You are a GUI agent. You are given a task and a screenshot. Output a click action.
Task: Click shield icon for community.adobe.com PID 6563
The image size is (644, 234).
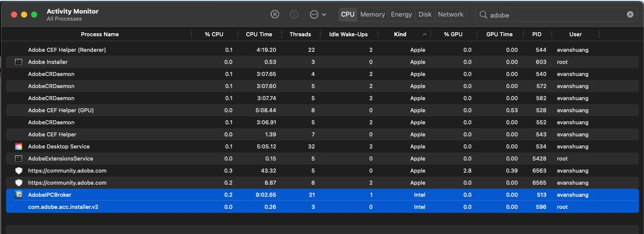[19, 171]
